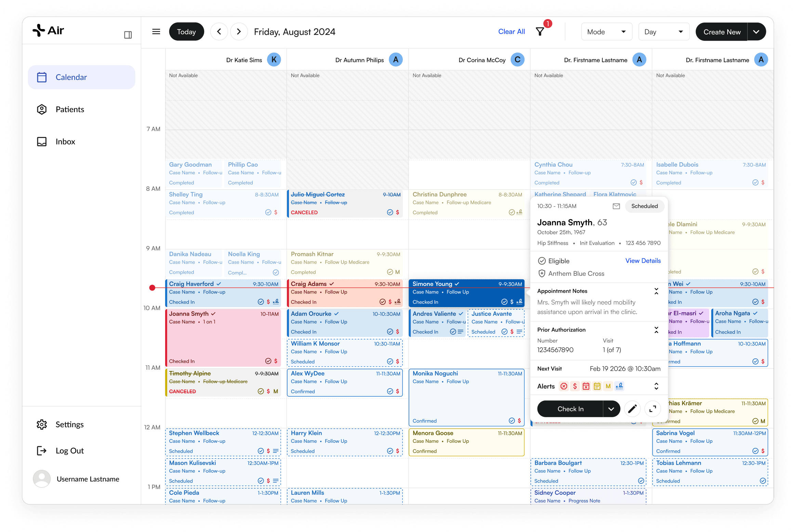Click the Username Lastname profile avatar
The width and height of the screenshot is (796, 532).
click(42, 479)
